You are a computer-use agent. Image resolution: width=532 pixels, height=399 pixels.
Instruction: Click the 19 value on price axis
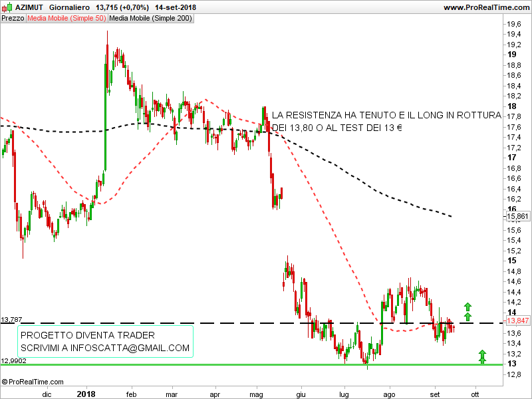pyautogui.click(x=511, y=55)
